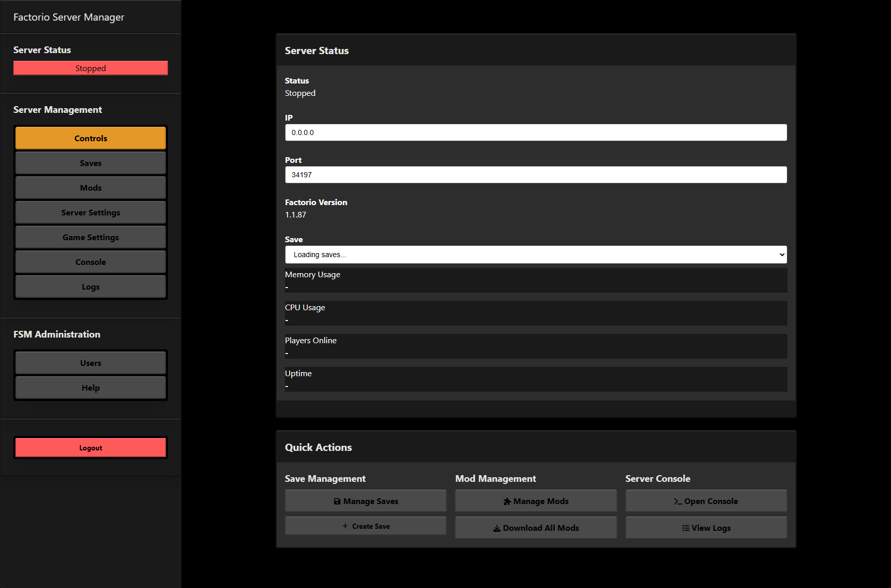The height and width of the screenshot is (588, 891).
Task: Click the plus icon on Create Save
Action: pyautogui.click(x=345, y=526)
